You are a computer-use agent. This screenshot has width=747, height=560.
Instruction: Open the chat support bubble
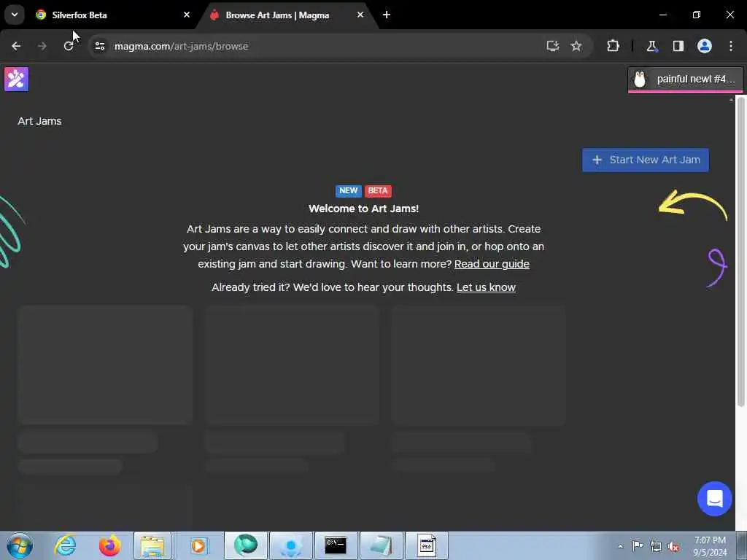click(714, 499)
